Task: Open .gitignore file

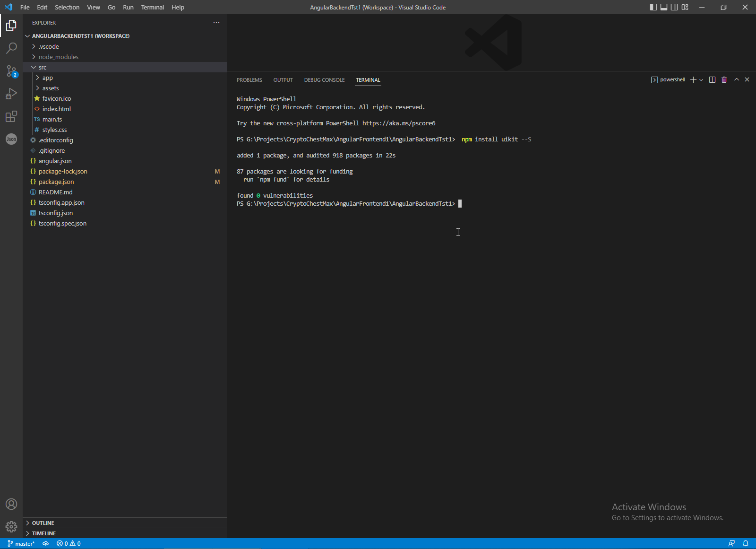Action: pos(125,150)
